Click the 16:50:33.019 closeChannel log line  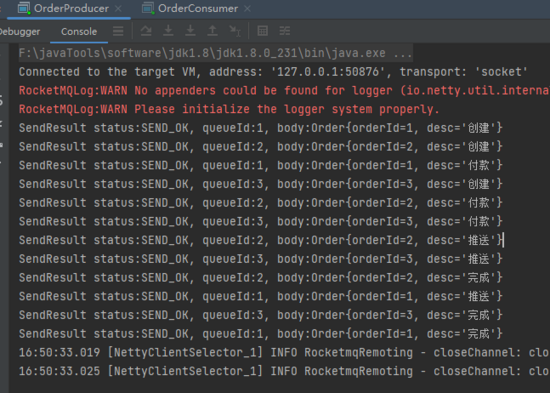click(x=284, y=353)
